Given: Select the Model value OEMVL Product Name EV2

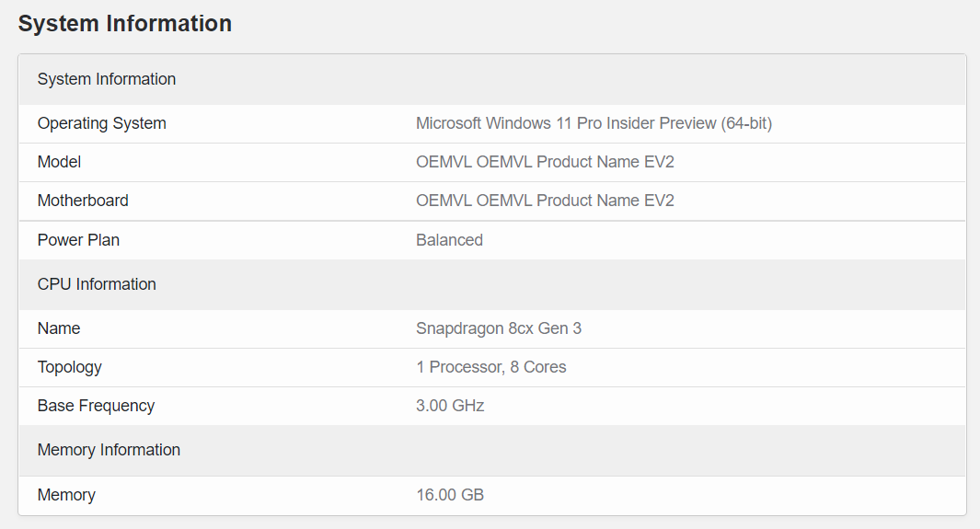Looking at the screenshot, I should (545, 162).
